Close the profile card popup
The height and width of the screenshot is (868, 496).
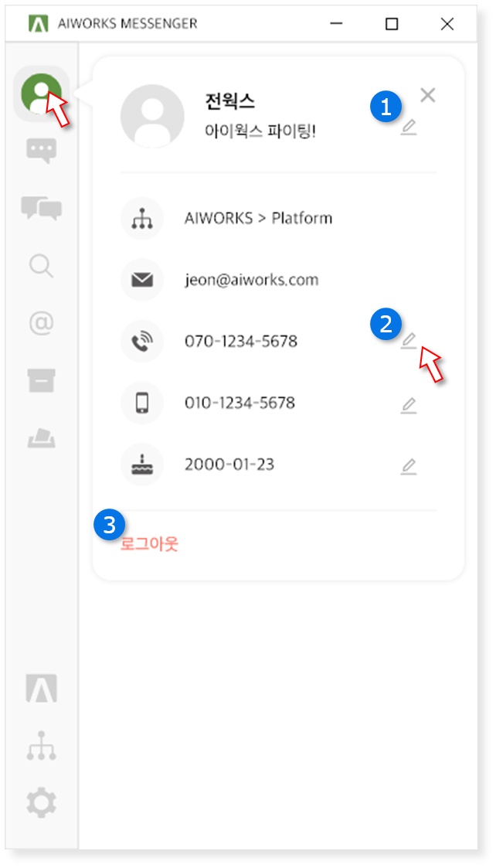tap(427, 95)
